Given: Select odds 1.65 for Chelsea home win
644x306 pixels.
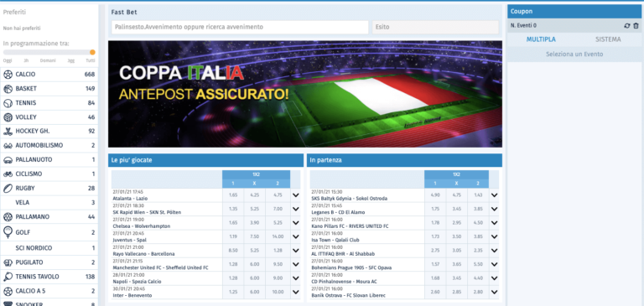Looking at the screenshot, I should pyautogui.click(x=233, y=223).
